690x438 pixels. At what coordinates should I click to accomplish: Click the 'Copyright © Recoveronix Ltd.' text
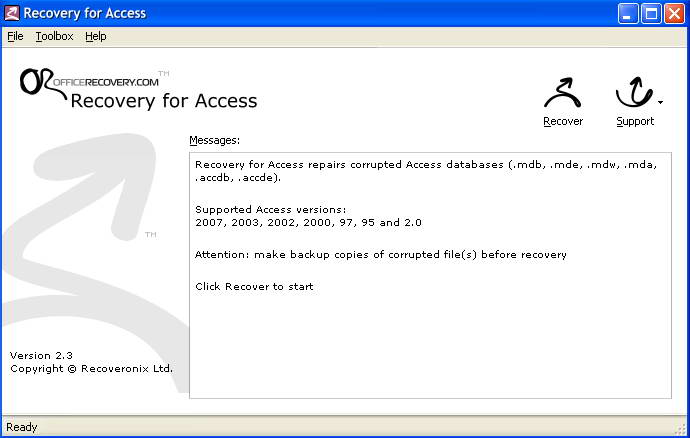[x=92, y=369]
